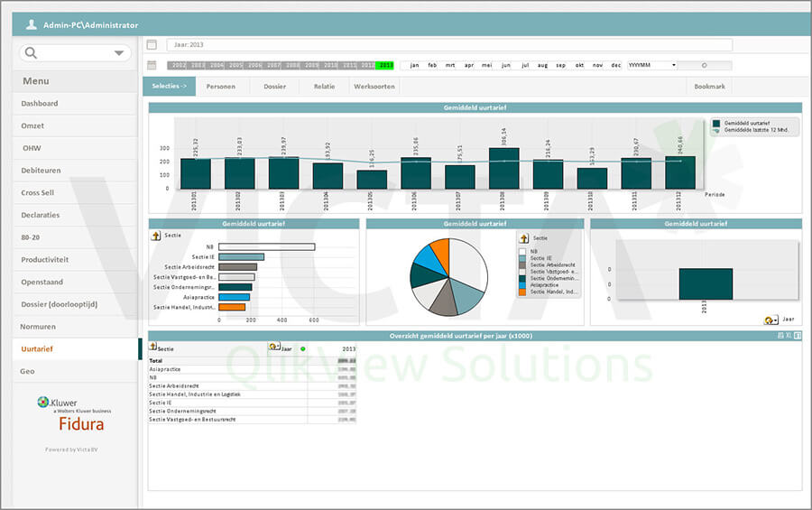Viewport: 812px width, 510px height.
Task: Click the cycle icon beside Jaar table header
Action: pyautogui.click(x=274, y=347)
